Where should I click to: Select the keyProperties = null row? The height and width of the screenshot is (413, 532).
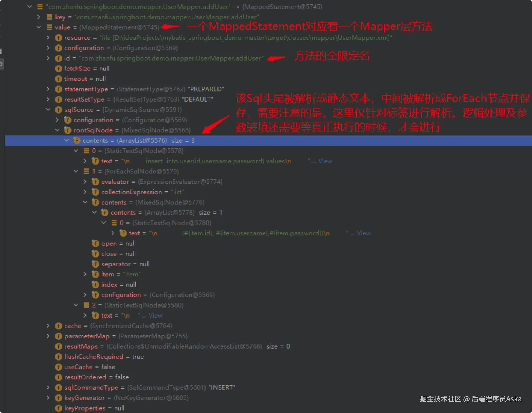coord(268,408)
